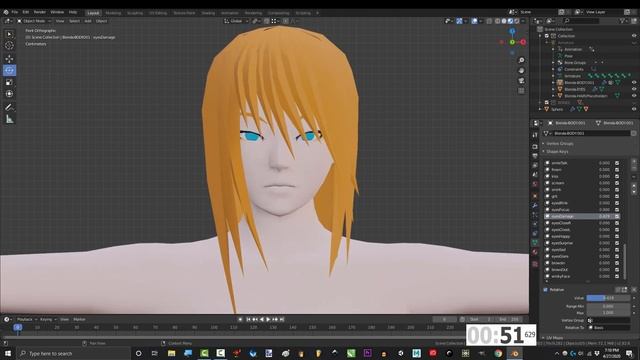Open the Window menu
This screenshot has height=360, width=640.
(x=57, y=12)
